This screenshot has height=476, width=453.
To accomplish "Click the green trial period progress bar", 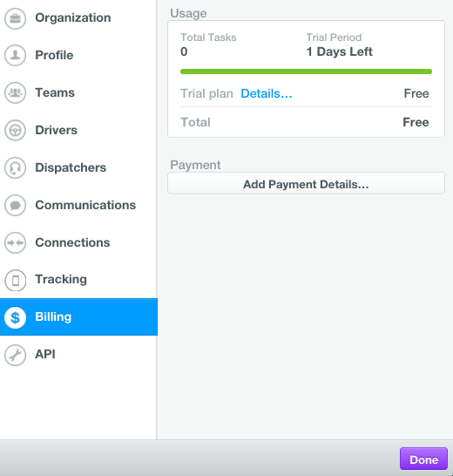I will tap(306, 71).
